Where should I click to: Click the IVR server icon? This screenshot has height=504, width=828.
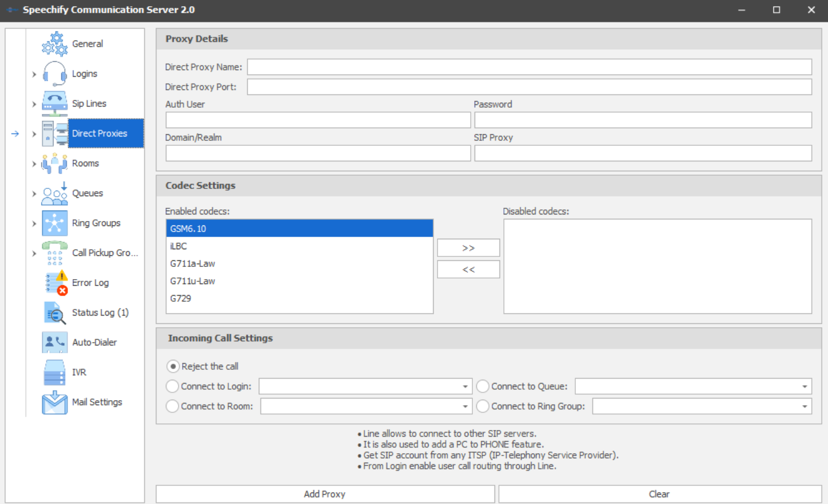pos(55,372)
